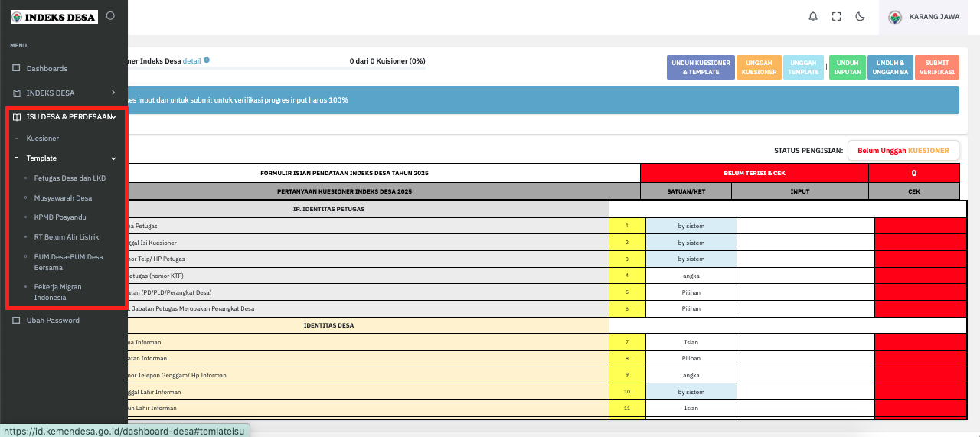
Task: Click the red cell showing 0
Action: click(914, 173)
